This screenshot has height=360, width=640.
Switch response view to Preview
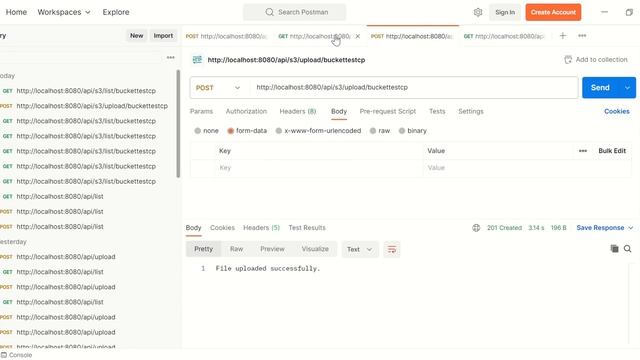coord(272,249)
